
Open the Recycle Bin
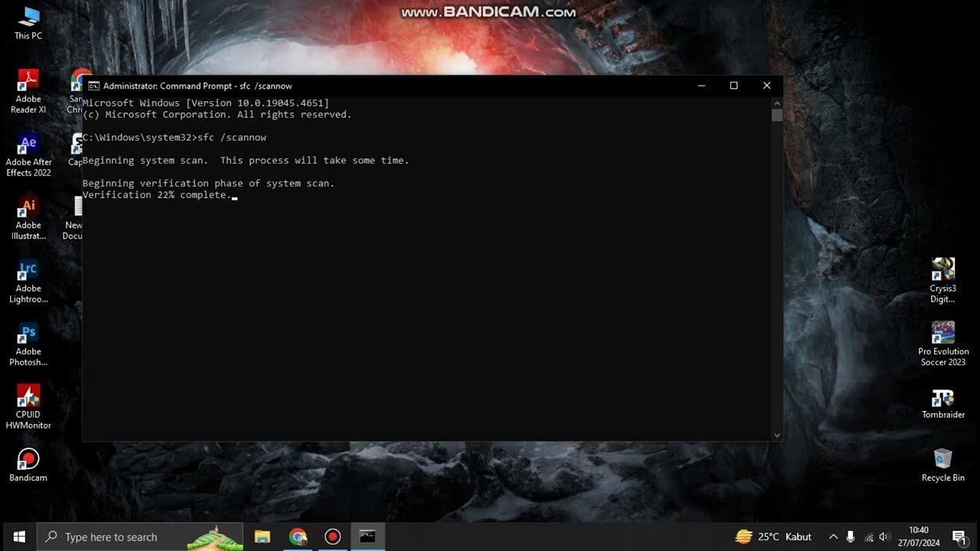(x=942, y=465)
